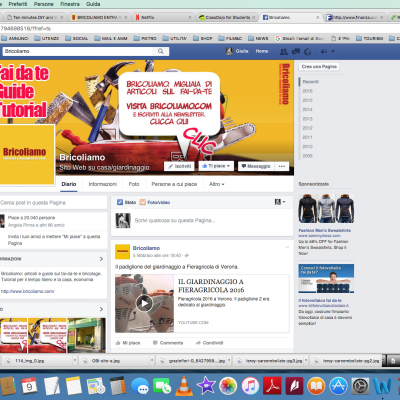
Task: Open the ANNUNCI bookmarks folder
Action: pos(15,38)
